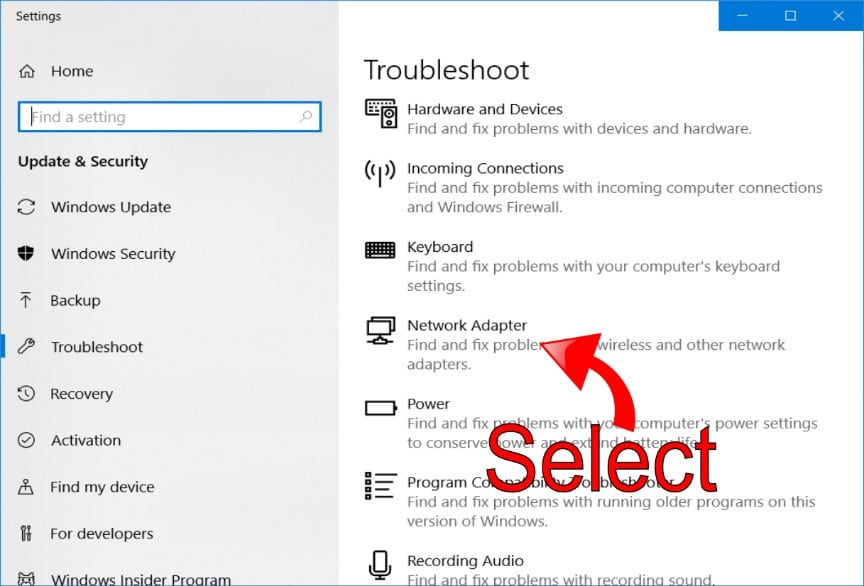Screen dimensions: 864x586
Task: Select the Network Adapter troubleshooter title
Action: coord(466,325)
